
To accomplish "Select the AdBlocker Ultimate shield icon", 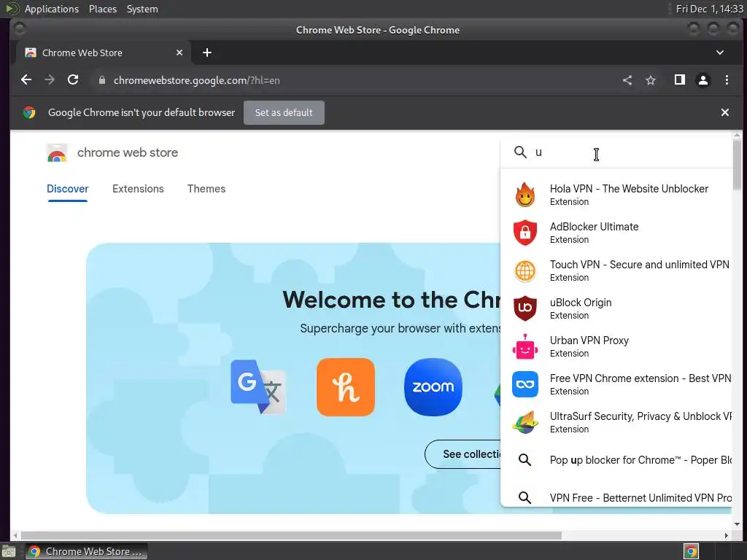I will tap(525, 233).
